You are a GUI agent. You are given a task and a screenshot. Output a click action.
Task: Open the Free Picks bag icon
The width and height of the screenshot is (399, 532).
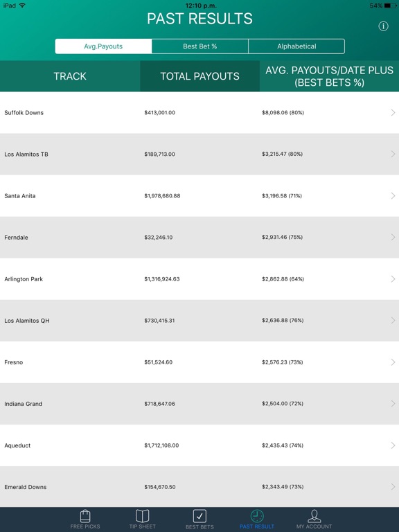point(85,516)
